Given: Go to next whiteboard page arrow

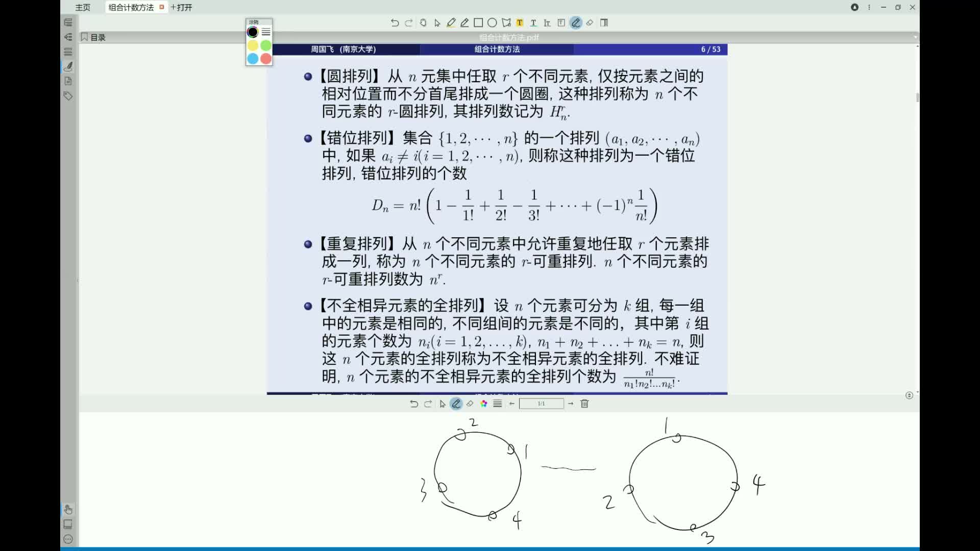Looking at the screenshot, I should 571,404.
